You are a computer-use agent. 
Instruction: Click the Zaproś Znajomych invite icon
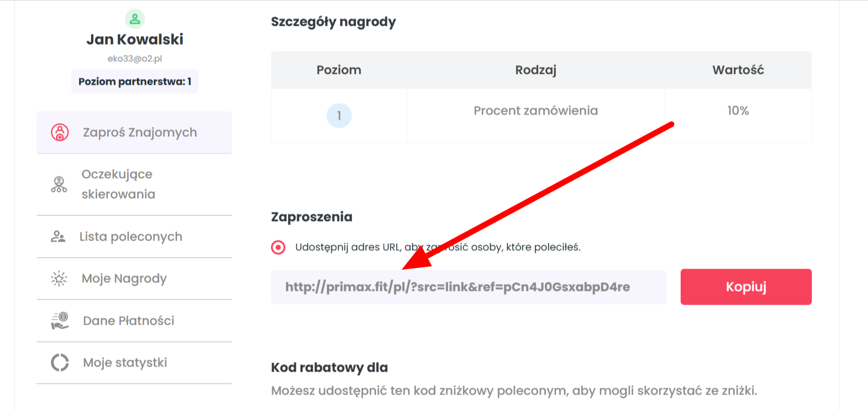pos(60,132)
